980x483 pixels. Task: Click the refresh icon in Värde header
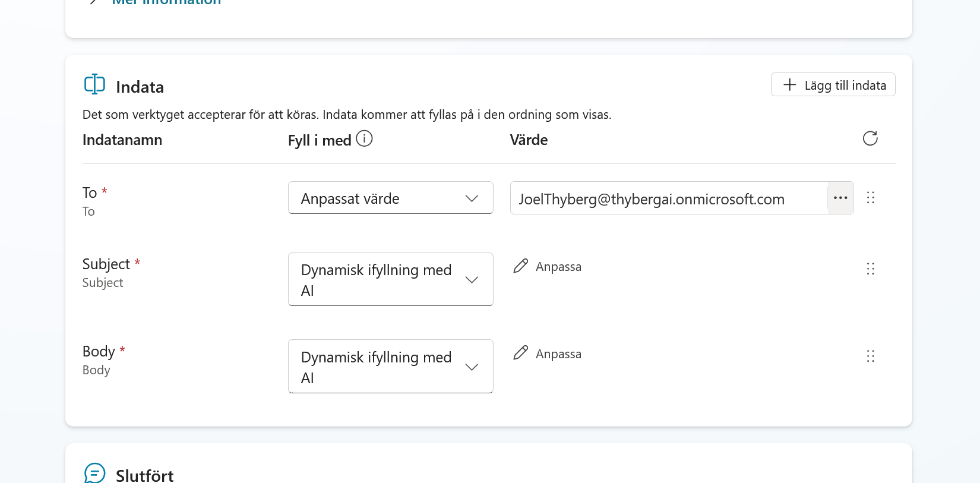coord(870,138)
